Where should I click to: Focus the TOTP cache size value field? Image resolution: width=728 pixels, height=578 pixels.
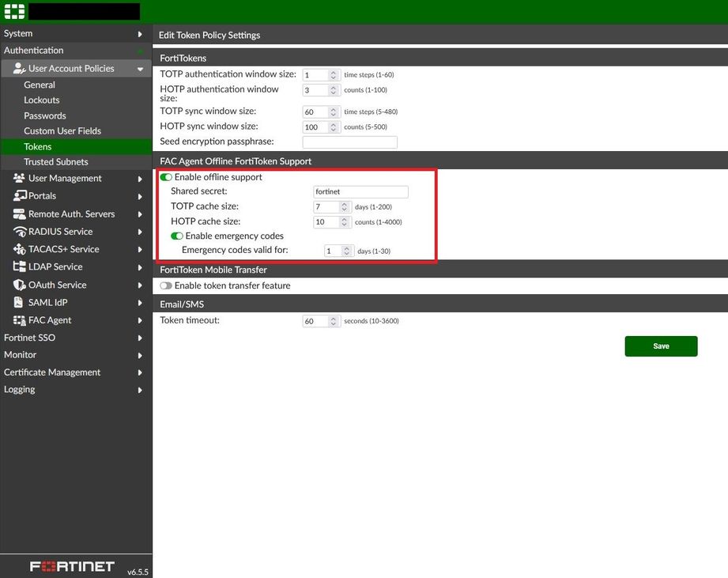point(327,206)
